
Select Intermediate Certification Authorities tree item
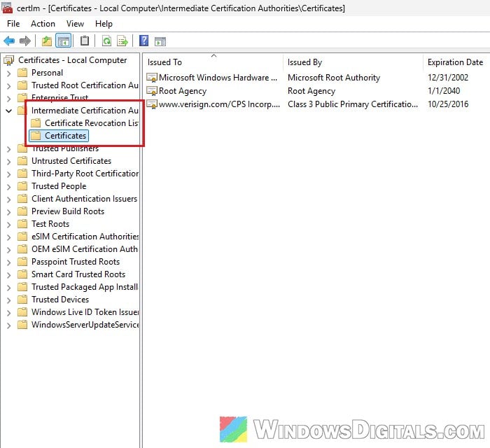coord(85,111)
